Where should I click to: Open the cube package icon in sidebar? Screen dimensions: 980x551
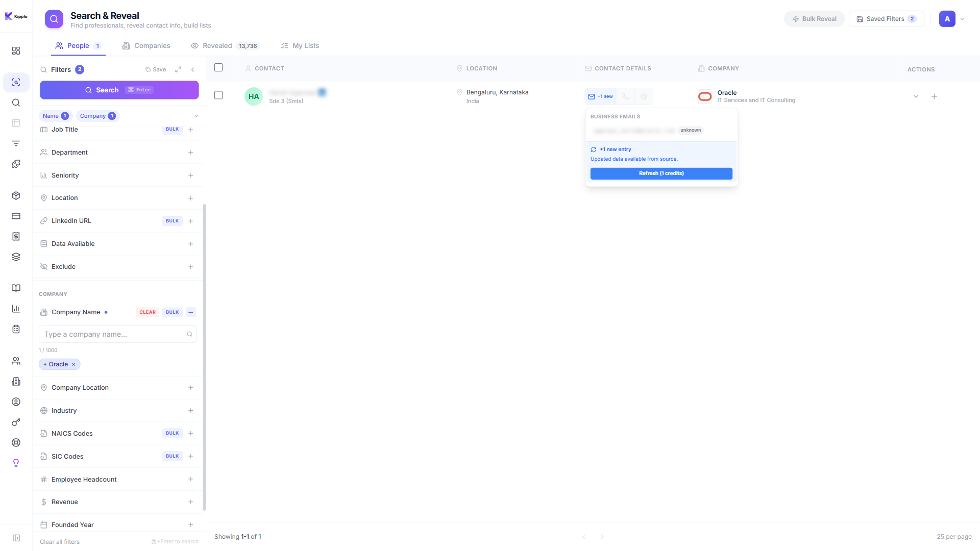coord(16,195)
